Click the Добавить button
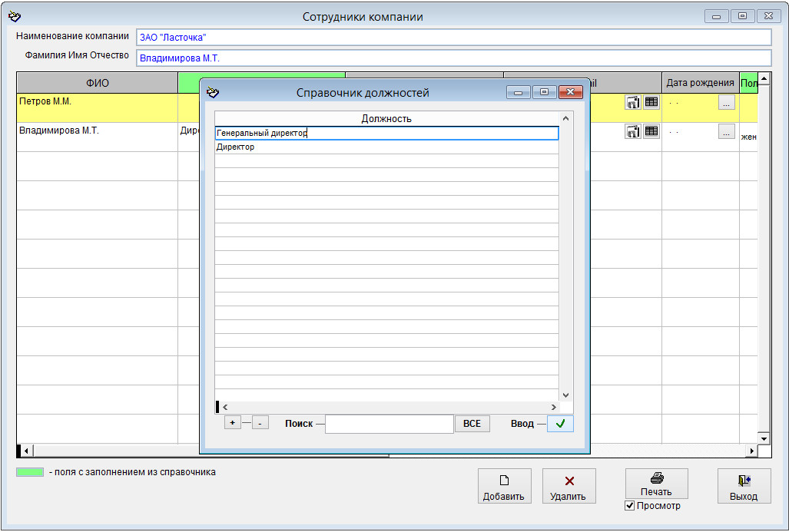The height and width of the screenshot is (532, 789). point(504,486)
